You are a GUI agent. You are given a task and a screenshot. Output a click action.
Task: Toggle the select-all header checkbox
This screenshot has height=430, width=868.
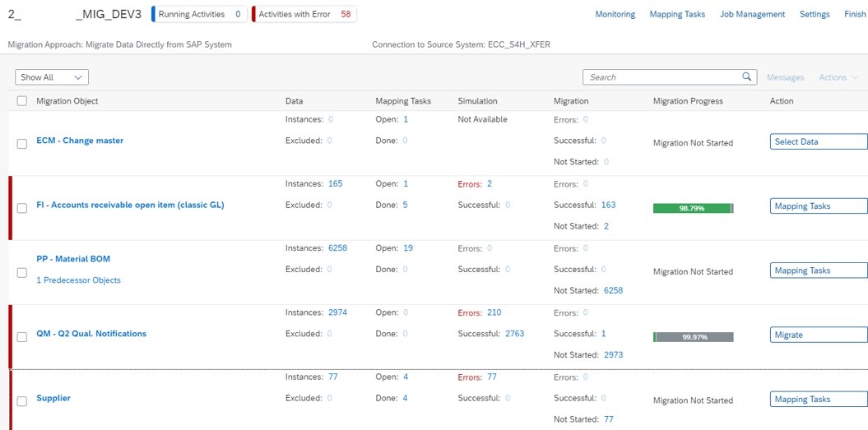click(22, 101)
